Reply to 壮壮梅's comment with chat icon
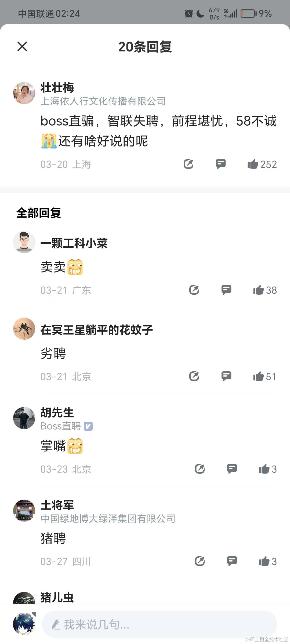Screen dimensions: 290x644 [221, 164]
